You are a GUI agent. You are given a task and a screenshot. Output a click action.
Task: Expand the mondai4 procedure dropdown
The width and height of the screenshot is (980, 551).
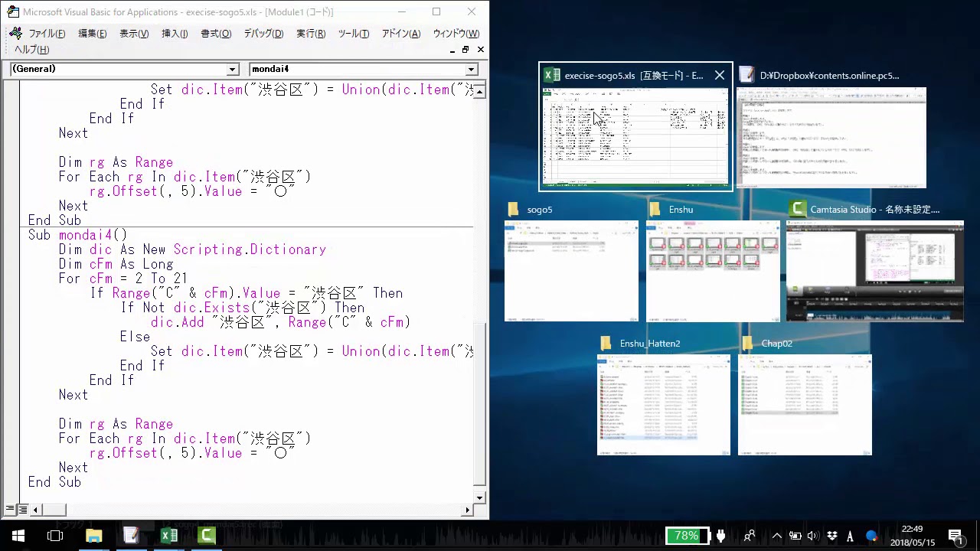pyautogui.click(x=472, y=70)
